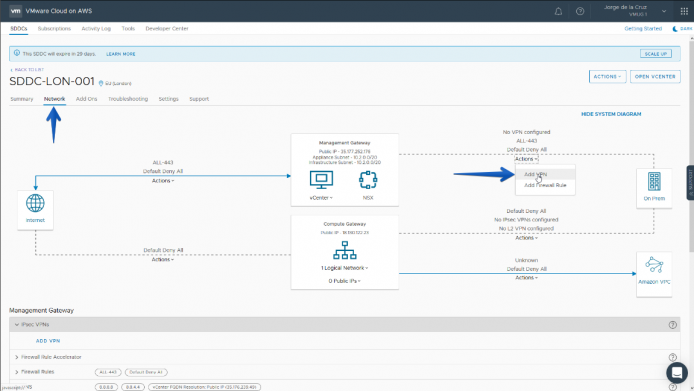This screenshot has width=694, height=391.
Task: Click the Getting Started link
Action: point(643,29)
